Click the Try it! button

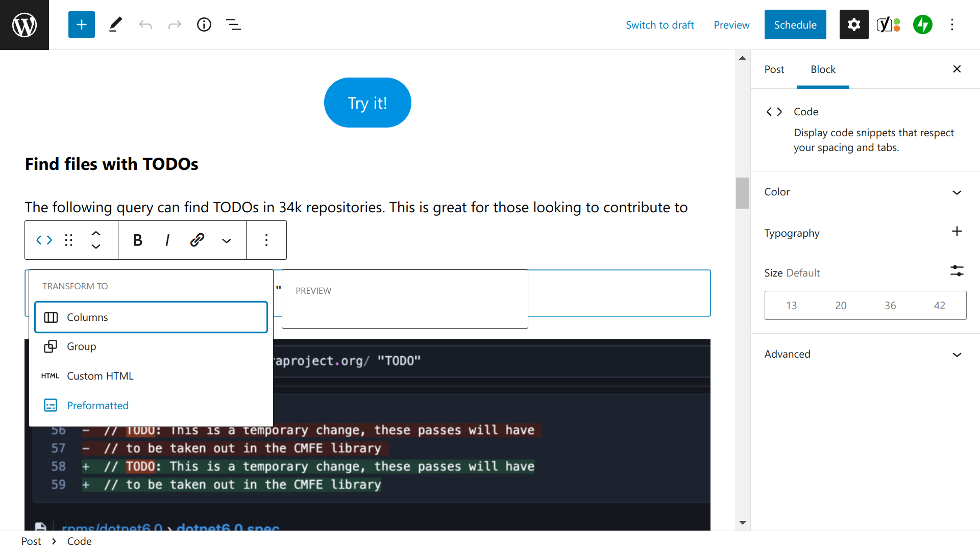(x=367, y=103)
